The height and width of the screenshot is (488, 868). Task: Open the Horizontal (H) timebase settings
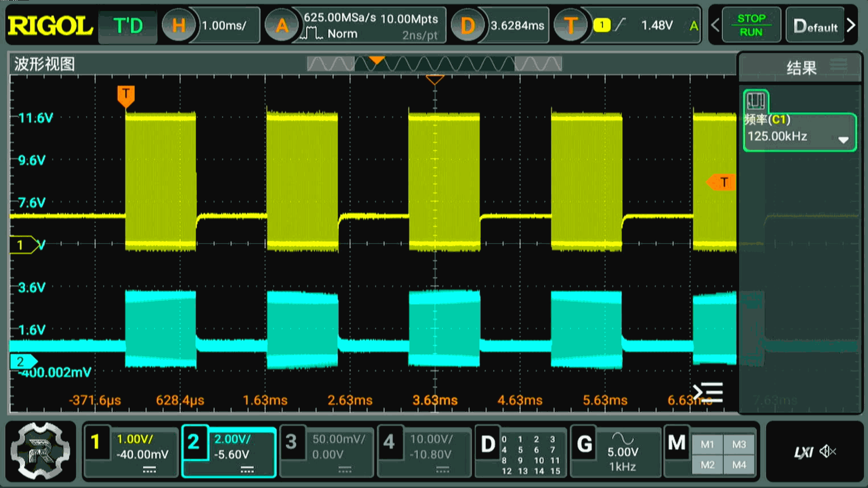pos(179,25)
